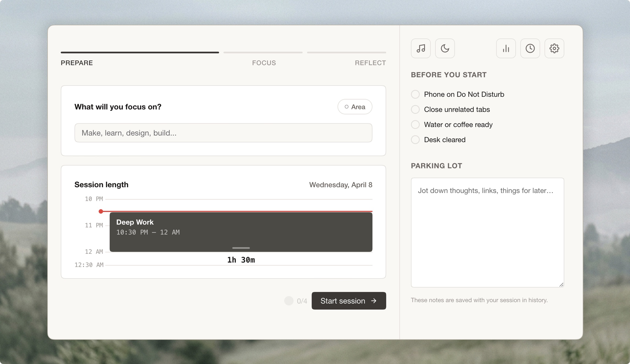Toggle the Area selector chip
The image size is (630, 364).
[x=355, y=107]
